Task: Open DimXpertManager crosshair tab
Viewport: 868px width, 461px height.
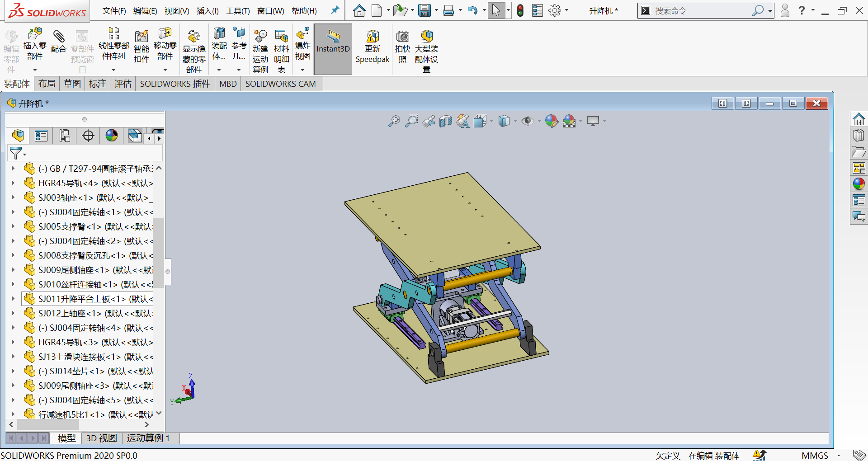Action: 88,136
